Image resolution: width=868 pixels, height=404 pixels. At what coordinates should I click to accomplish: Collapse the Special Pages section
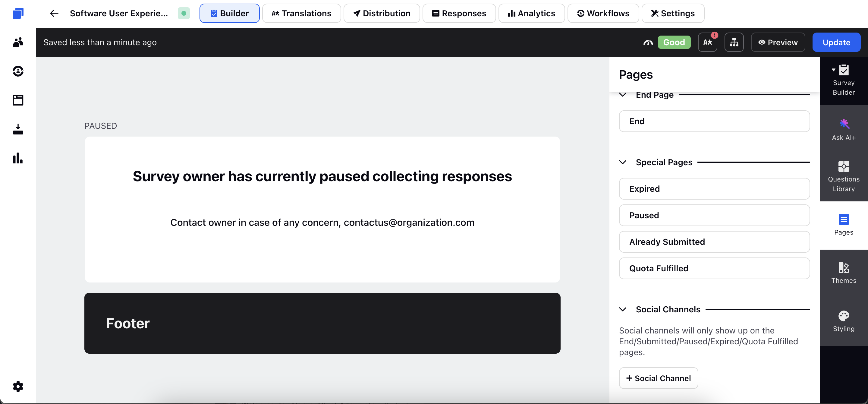click(x=623, y=162)
